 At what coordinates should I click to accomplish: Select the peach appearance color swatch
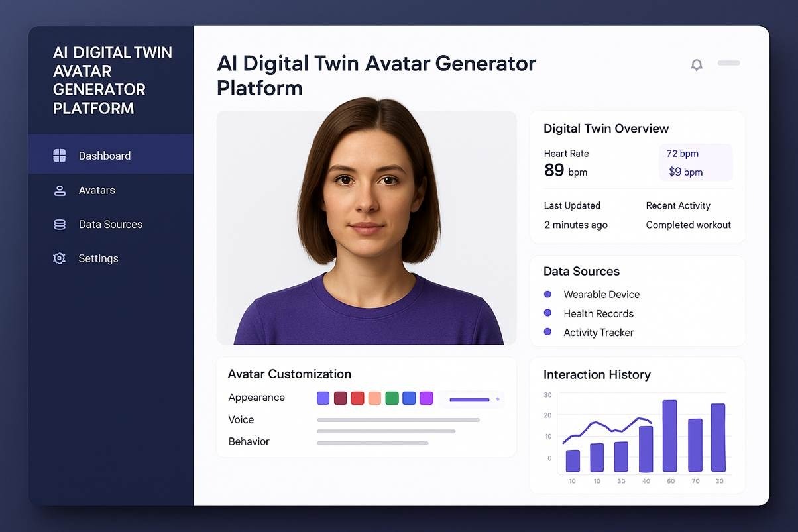pyautogui.click(x=374, y=398)
